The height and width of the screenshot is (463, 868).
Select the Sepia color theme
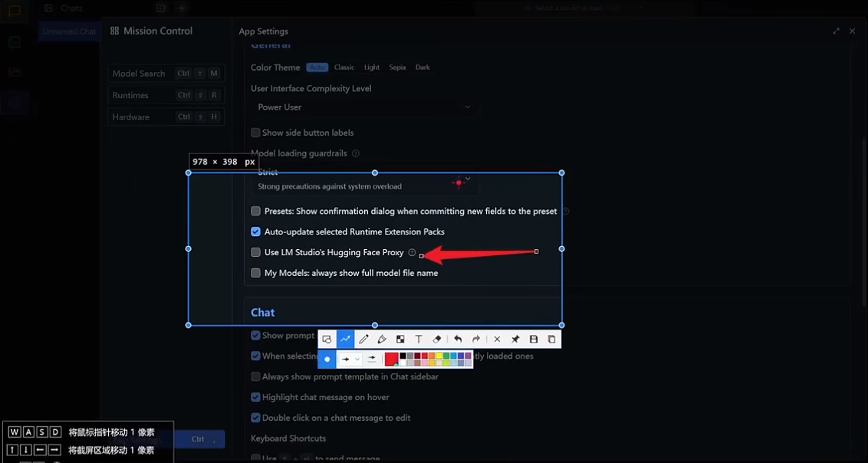click(397, 67)
